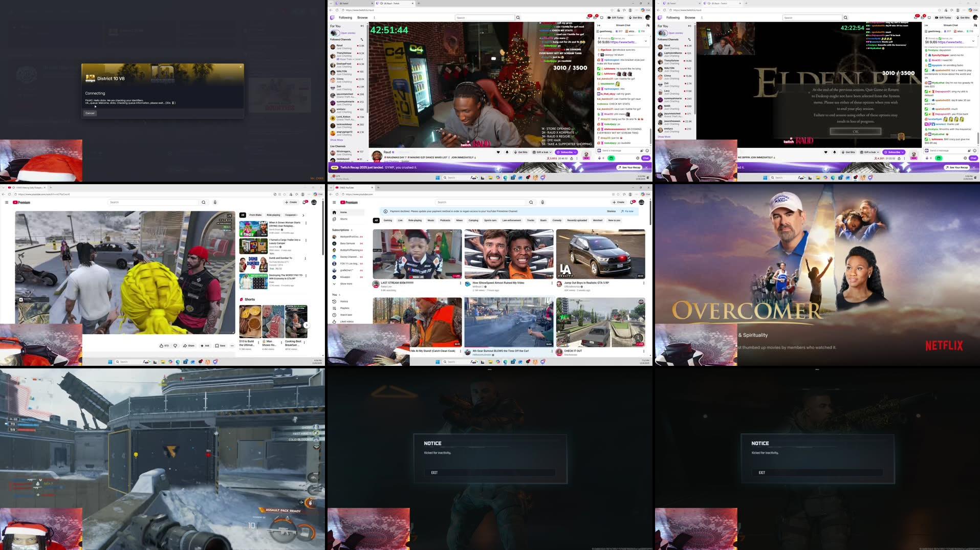Open the YouTube hamburger menu

[334, 202]
